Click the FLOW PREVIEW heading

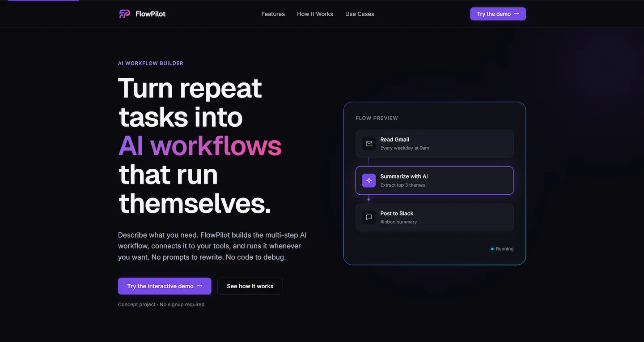point(377,118)
